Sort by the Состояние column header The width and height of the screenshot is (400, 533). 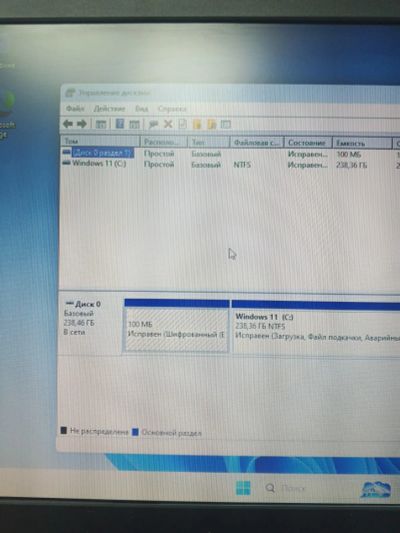(308, 143)
